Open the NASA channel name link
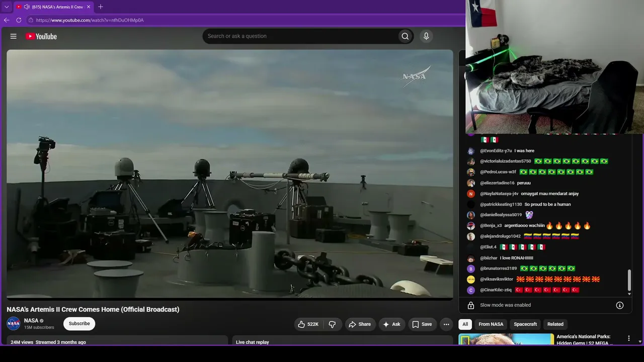Image resolution: width=644 pixels, height=362 pixels. click(31, 321)
